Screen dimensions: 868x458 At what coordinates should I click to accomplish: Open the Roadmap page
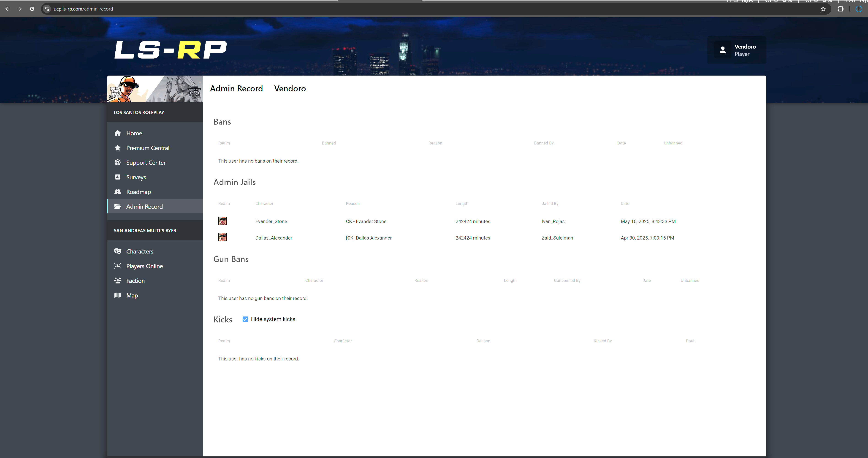point(155,192)
